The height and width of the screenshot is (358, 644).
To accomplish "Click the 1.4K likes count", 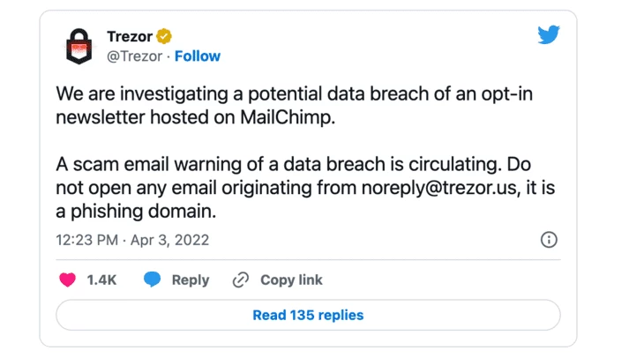I will pyautogui.click(x=101, y=280).
